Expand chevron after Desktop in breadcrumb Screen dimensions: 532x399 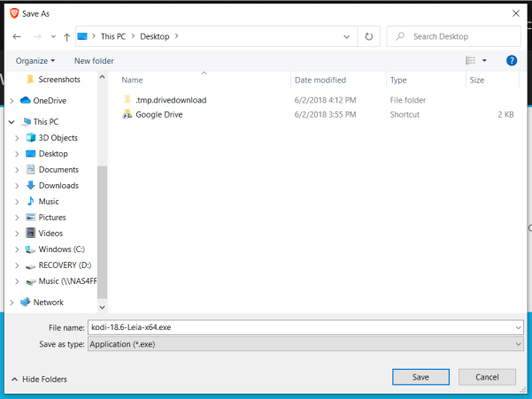coord(176,36)
